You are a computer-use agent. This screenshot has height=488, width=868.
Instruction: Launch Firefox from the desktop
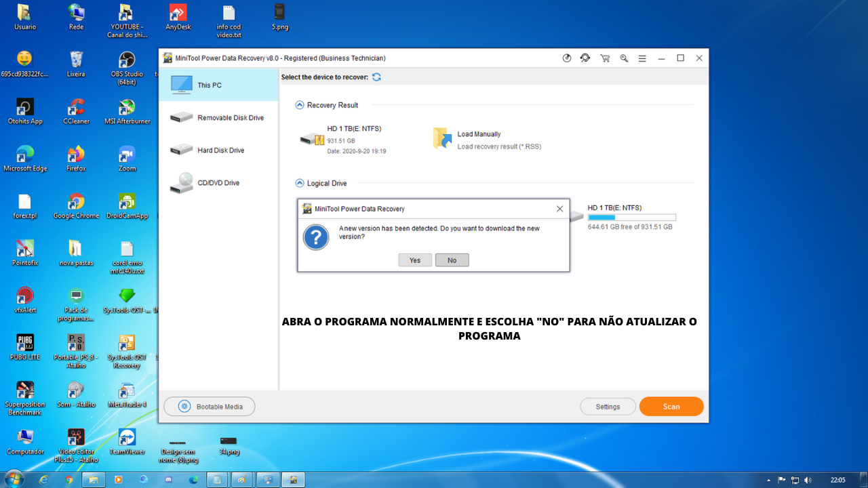[76, 159]
